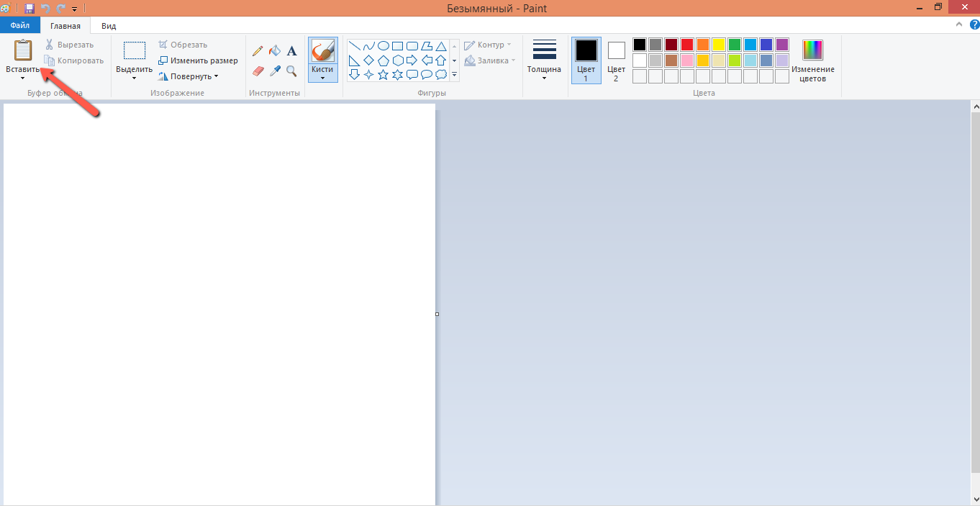Select the Magnifier tool
Viewport: 980px width, 506px height.
click(x=291, y=71)
